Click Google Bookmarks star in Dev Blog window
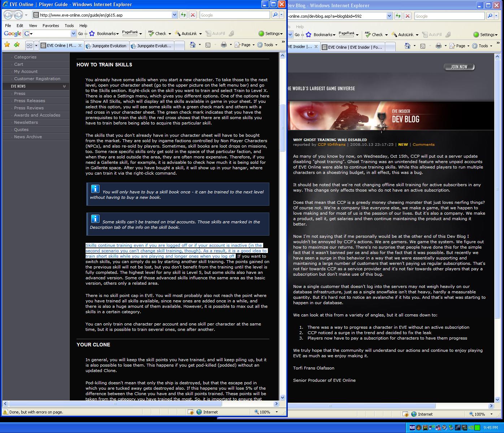504x433 pixels. (x=308, y=35)
